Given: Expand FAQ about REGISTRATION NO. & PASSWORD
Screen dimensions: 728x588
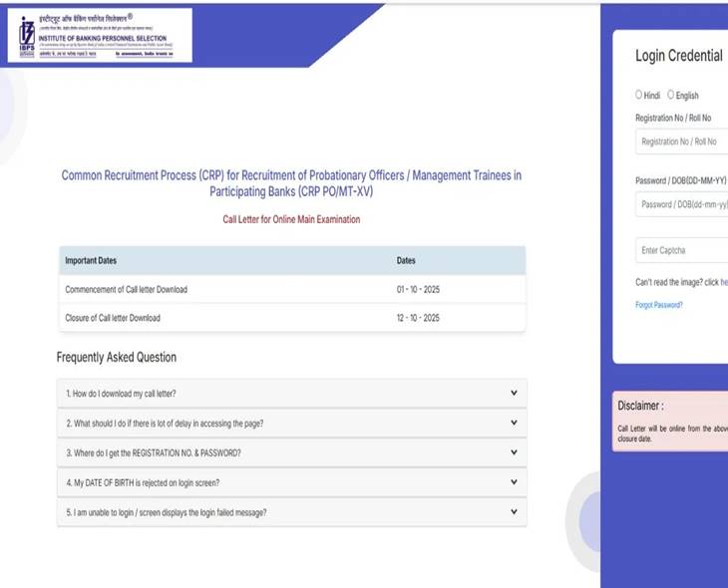Looking at the screenshot, I should (x=291, y=452).
